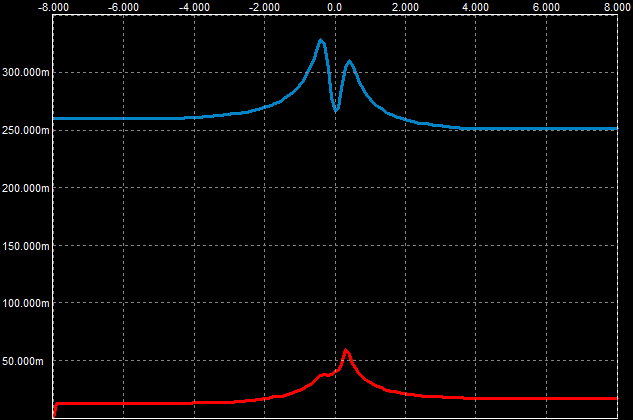Click the -2.000 x-axis label
The image size is (633, 420).
264,7
